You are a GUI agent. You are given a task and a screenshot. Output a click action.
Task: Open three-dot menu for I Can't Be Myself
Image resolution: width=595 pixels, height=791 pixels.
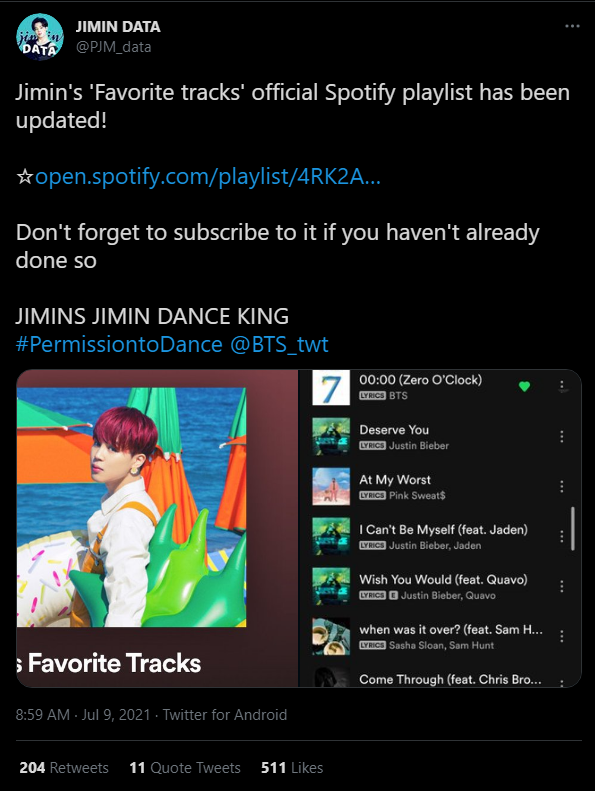pos(562,536)
